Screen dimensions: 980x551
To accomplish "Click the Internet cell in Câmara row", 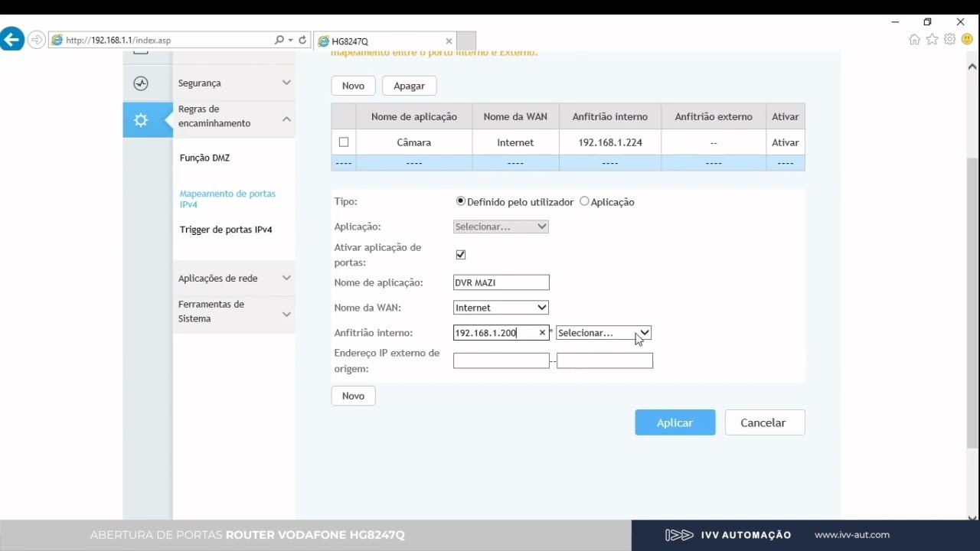I will click(515, 142).
